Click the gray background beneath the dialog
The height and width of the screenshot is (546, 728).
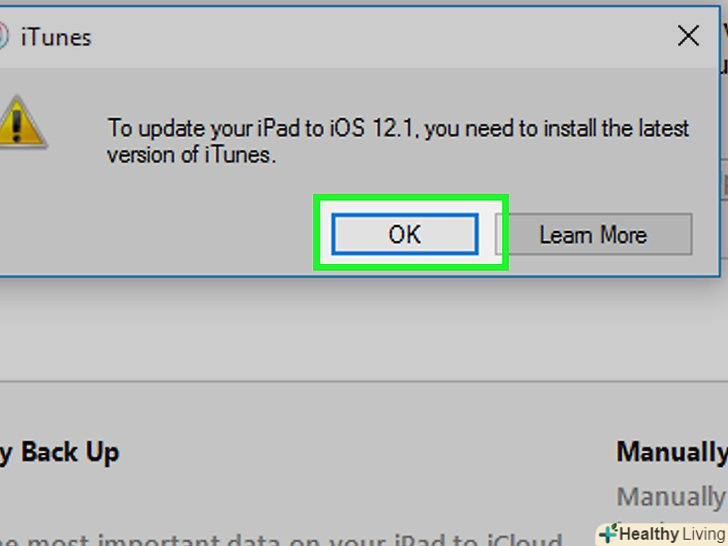pyautogui.click(x=364, y=329)
